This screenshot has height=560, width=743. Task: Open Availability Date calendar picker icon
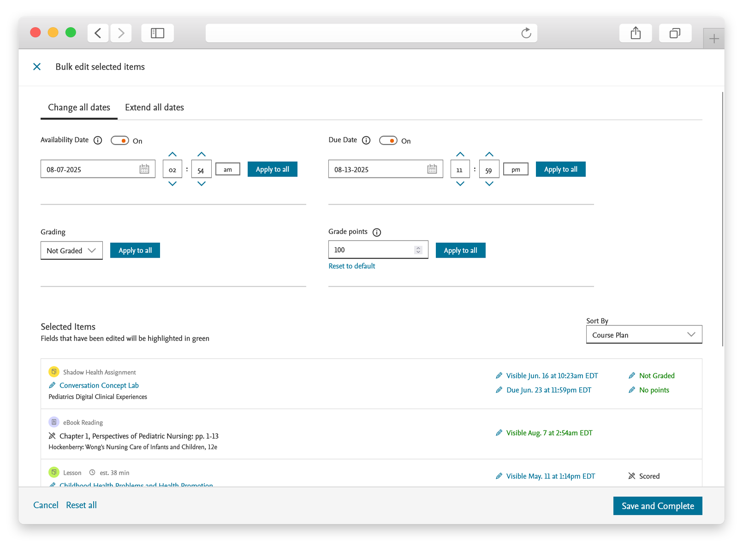[144, 169]
